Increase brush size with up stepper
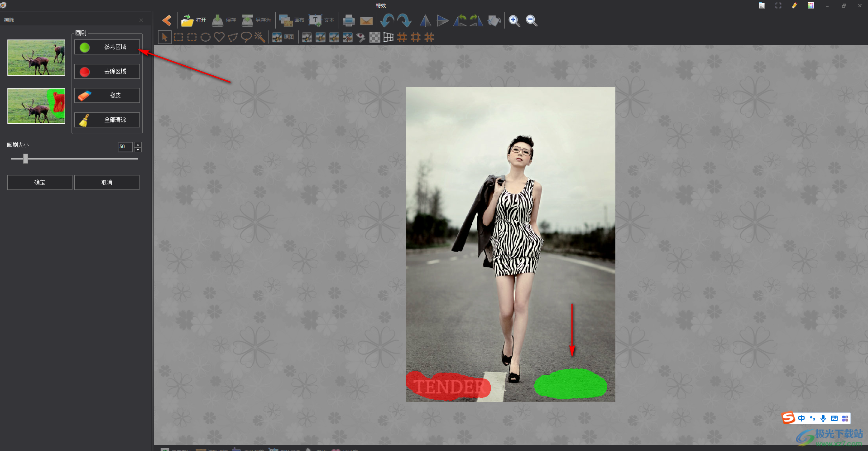Viewport: 868px width, 451px height. [138, 145]
